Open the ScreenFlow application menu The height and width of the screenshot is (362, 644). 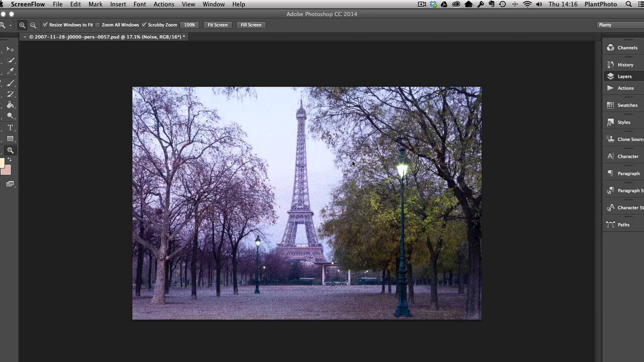(x=28, y=4)
